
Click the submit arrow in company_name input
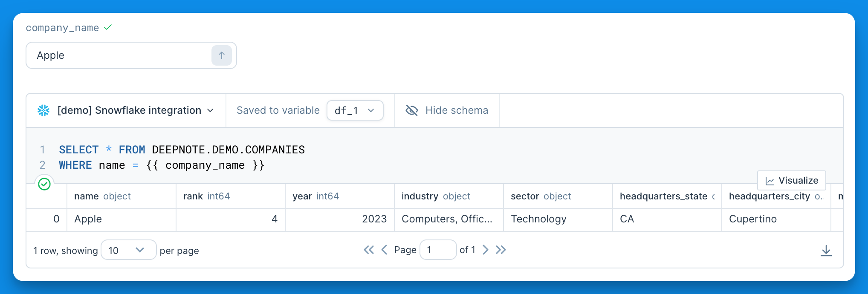pyautogui.click(x=222, y=55)
